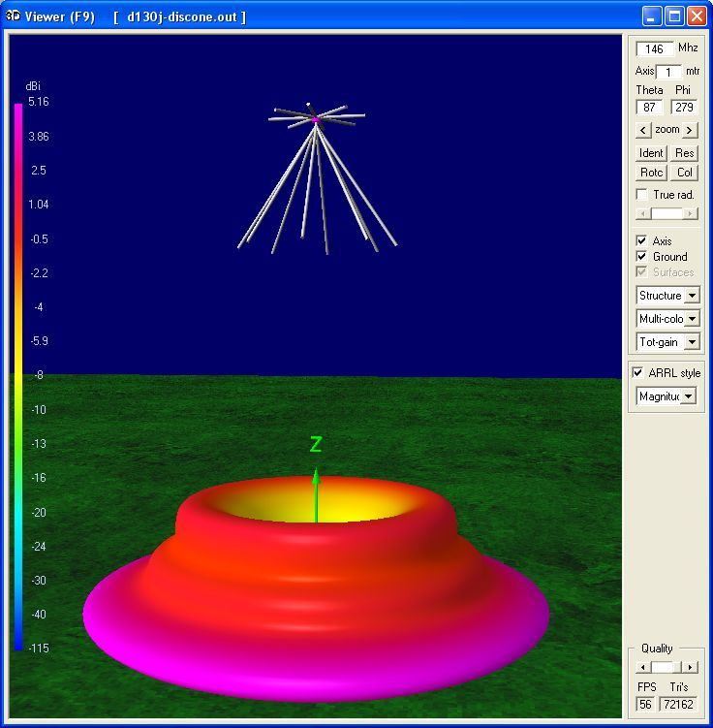
Task: Click the Res button
Action: tap(684, 153)
